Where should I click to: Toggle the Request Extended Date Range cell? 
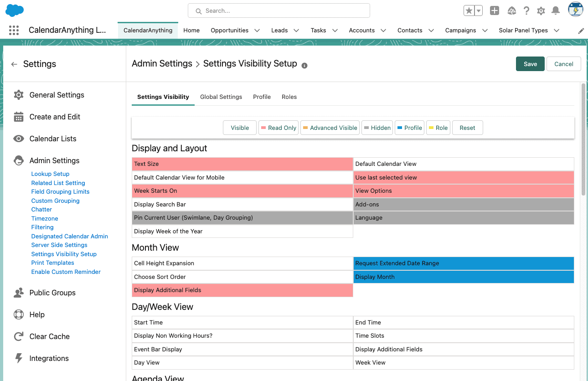pos(464,263)
